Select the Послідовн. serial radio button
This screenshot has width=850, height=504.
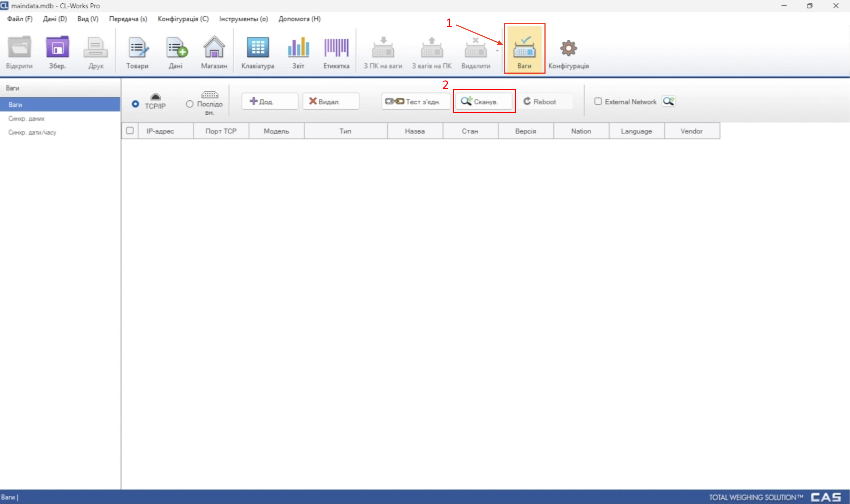[190, 104]
